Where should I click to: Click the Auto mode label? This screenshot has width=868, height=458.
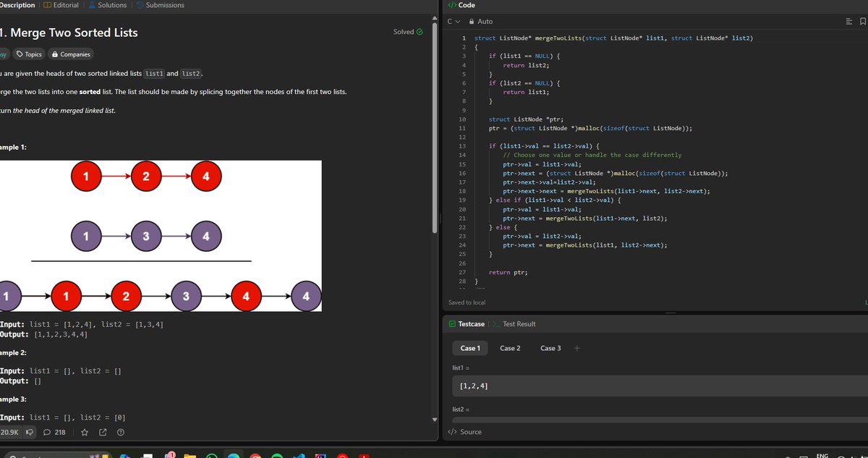pyautogui.click(x=485, y=22)
